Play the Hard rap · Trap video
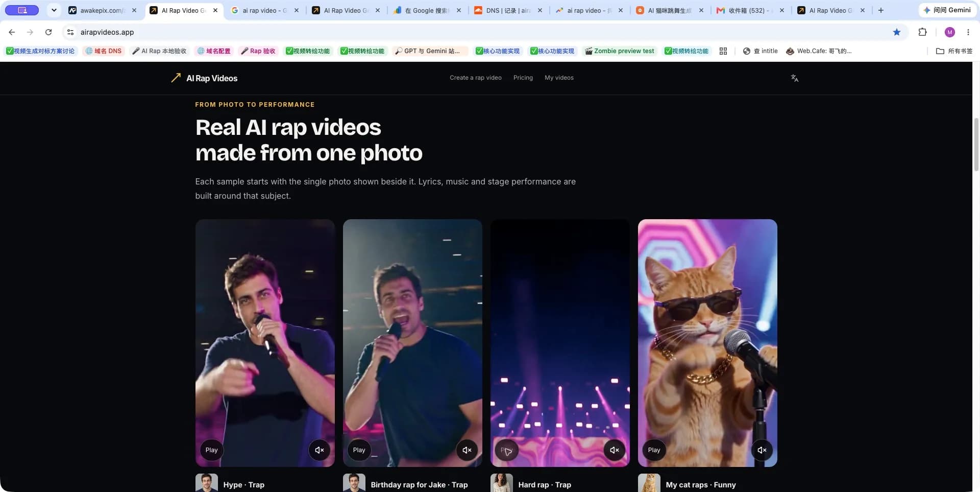This screenshot has height=492, width=980. 506,450
